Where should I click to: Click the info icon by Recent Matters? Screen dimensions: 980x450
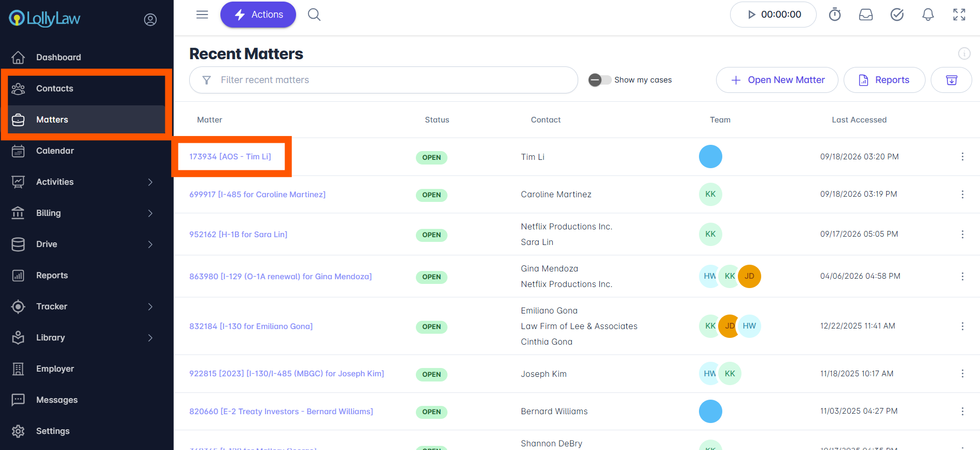(x=964, y=53)
